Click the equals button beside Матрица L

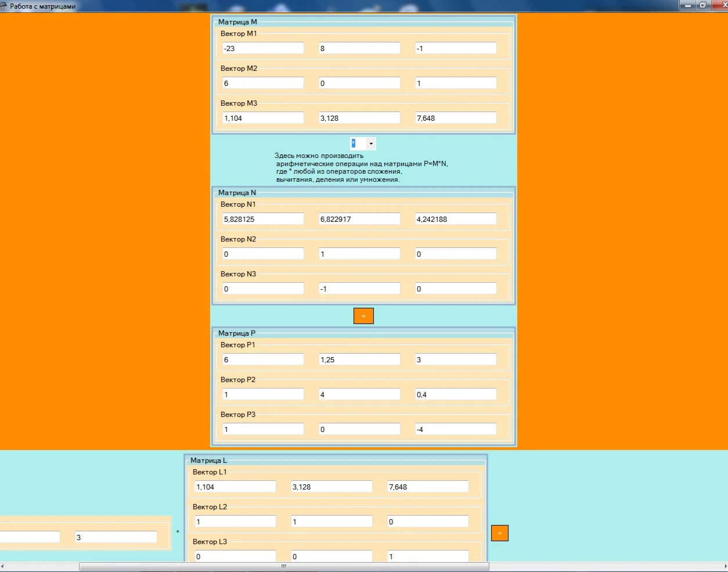point(500,533)
